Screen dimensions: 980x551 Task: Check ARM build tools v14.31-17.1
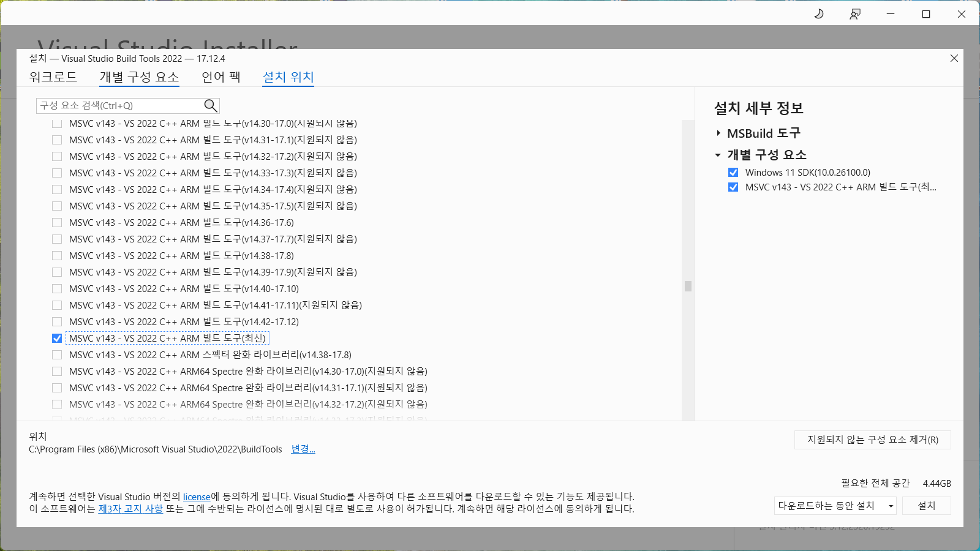click(x=57, y=140)
